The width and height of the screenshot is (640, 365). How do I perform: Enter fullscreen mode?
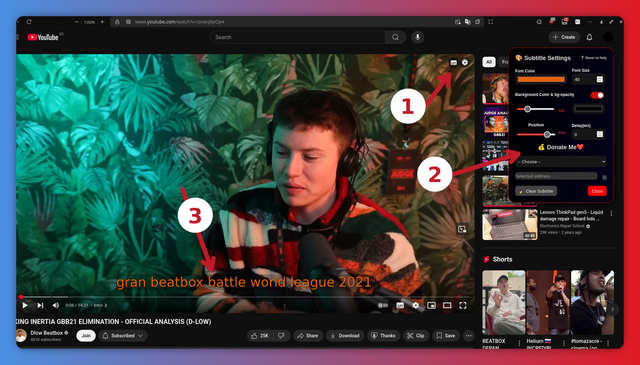(x=462, y=305)
